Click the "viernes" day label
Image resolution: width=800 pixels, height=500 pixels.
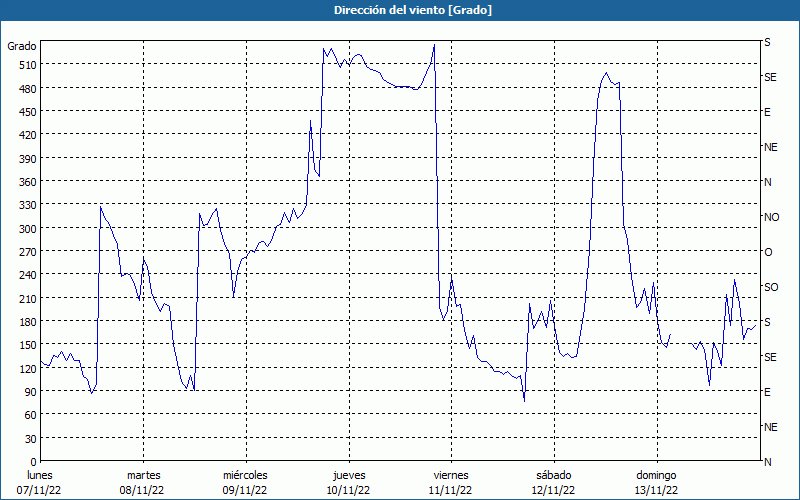pos(451,475)
